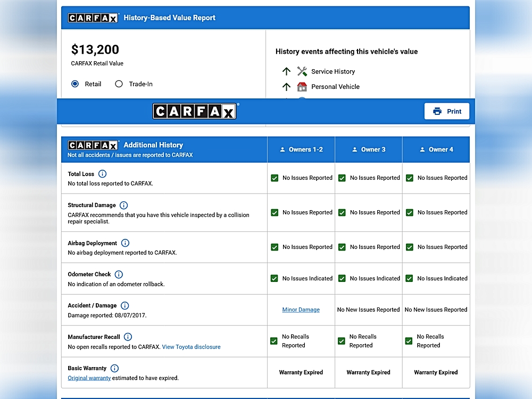Click the Odometer Check info icon
This screenshot has height=399, width=532.
[119, 275]
